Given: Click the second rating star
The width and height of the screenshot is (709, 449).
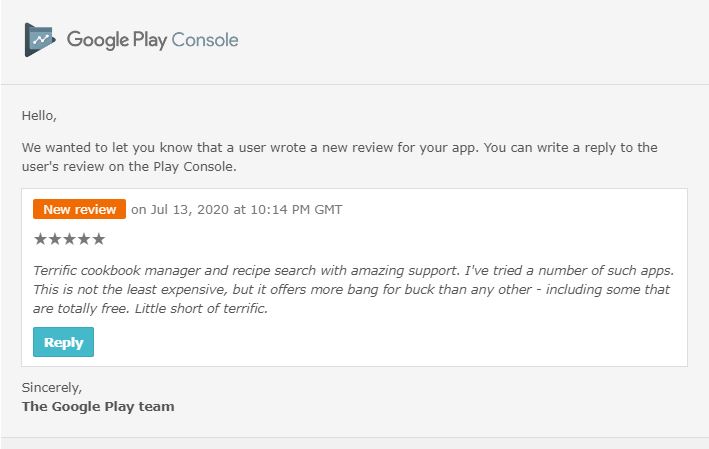Looking at the screenshot, I should [x=55, y=239].
